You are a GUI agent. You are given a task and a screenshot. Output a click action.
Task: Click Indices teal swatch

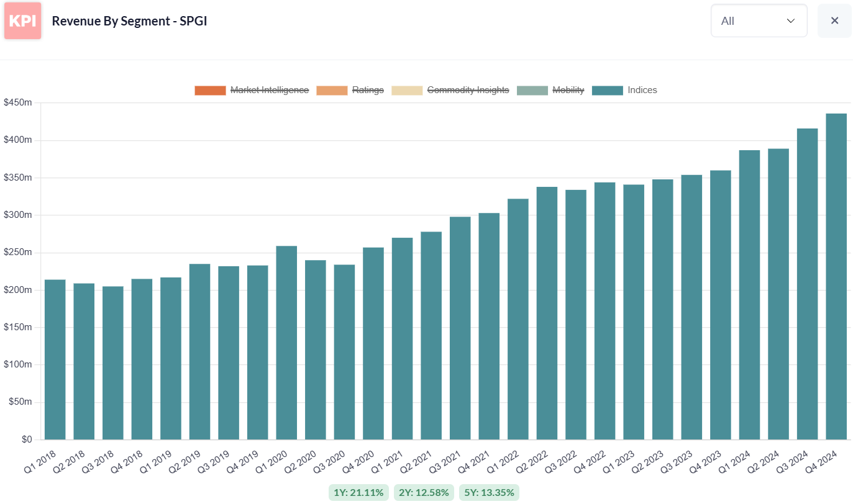(608, 90)
